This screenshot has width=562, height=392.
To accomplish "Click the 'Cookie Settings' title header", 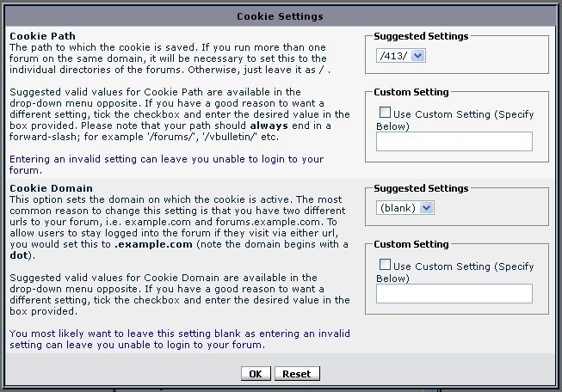I will [x=281, y=15].
